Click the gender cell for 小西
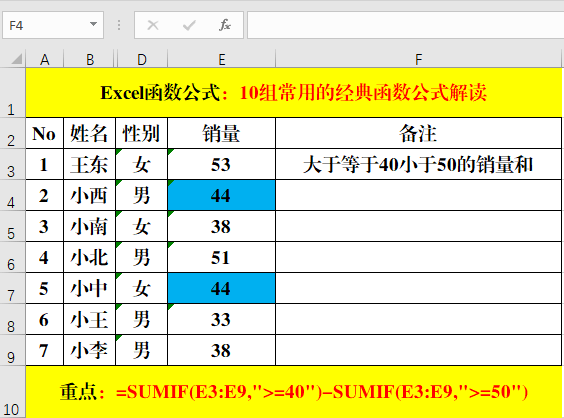Viewport: 564px width, 418px height. pos(141,195)
